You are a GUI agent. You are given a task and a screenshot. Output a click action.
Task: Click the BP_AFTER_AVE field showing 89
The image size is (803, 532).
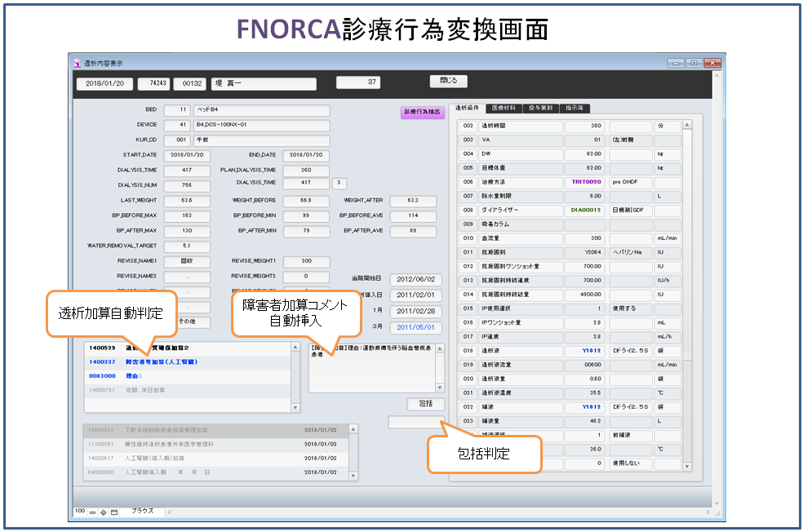(x=413, y=231)
